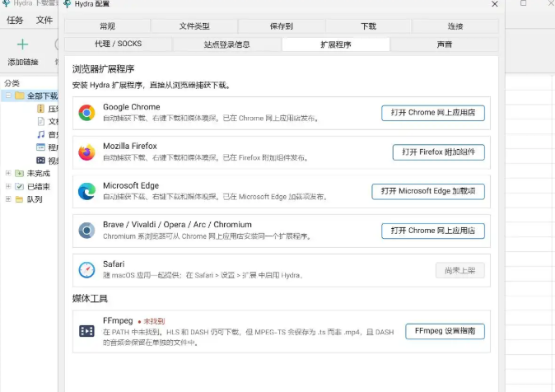555x392 pixels.
Task: Open the 任务 menu in main window
Action: click(15, 21)
